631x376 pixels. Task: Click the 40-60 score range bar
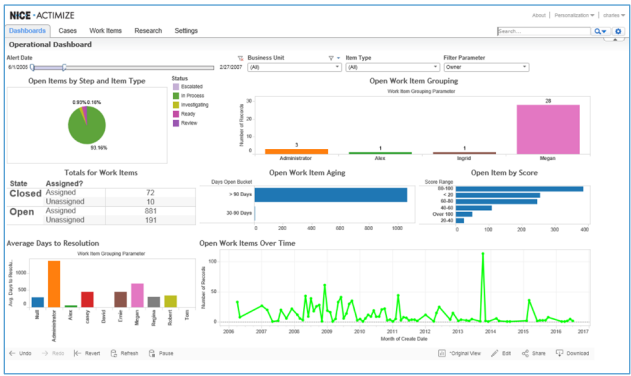click(x=474, y=208)
